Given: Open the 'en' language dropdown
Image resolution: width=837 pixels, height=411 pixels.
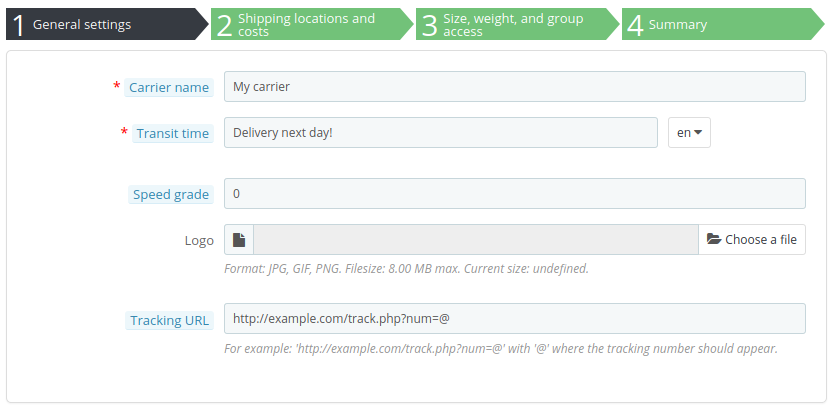Looking at the screenshot, I should [x=689, y=133].
